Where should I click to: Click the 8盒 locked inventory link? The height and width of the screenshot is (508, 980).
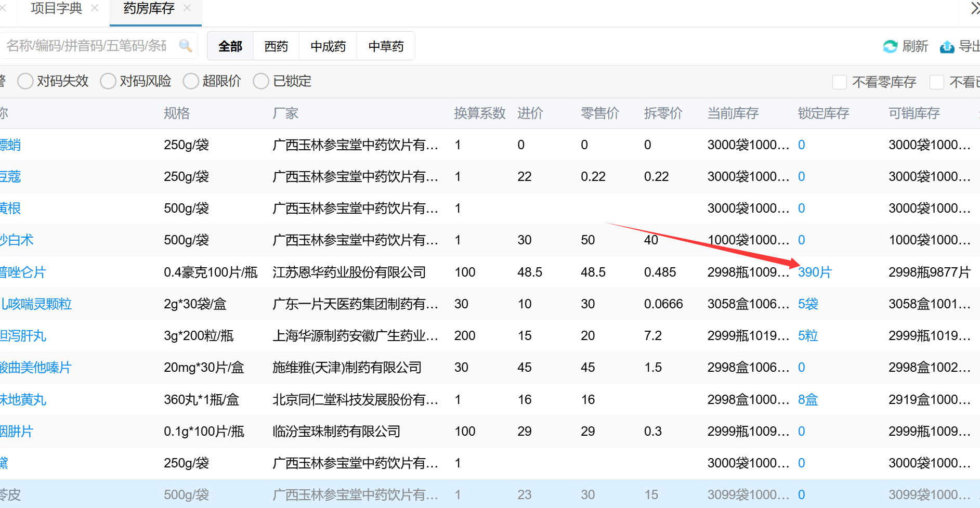[x=808, y=399]
